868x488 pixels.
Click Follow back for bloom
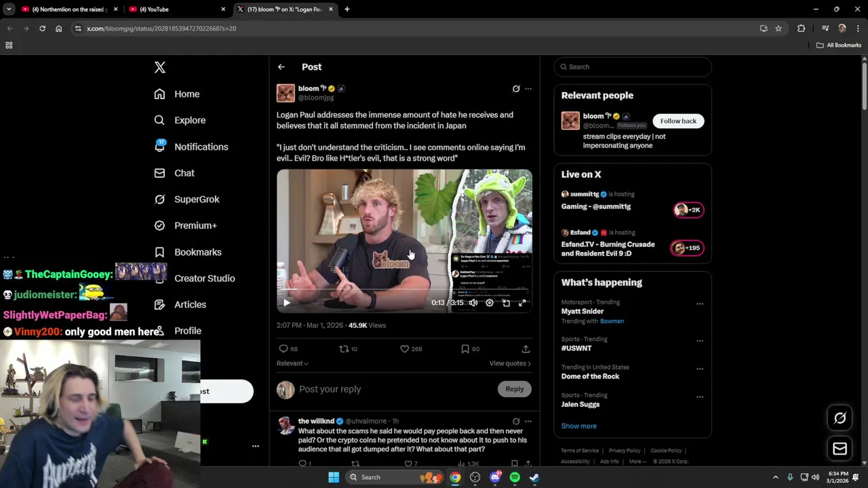point(678,121)
